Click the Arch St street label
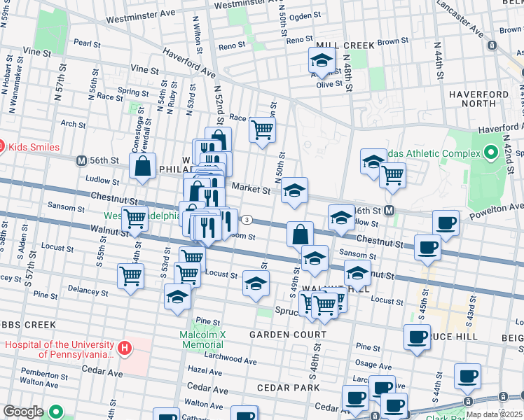This screenshot has width=524, height=420. pyautogui.click(x=73, y=124)
